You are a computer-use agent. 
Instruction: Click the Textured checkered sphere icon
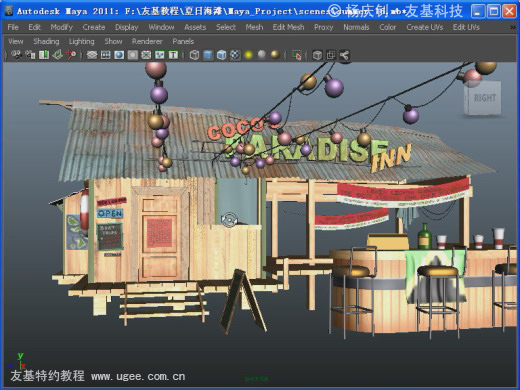pos(235,55)
